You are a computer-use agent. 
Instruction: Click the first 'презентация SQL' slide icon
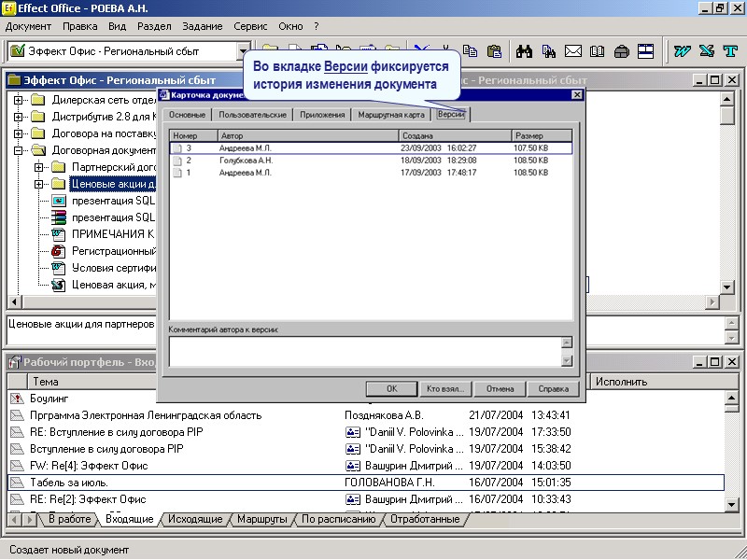(59, 201)
